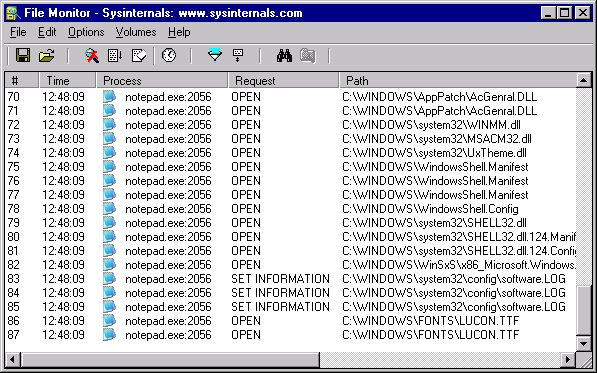Click the Save floppy disk icon

23,56
